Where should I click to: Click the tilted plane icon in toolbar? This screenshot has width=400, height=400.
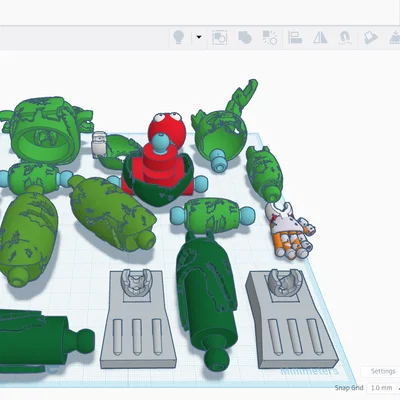[x=371, y=37]
